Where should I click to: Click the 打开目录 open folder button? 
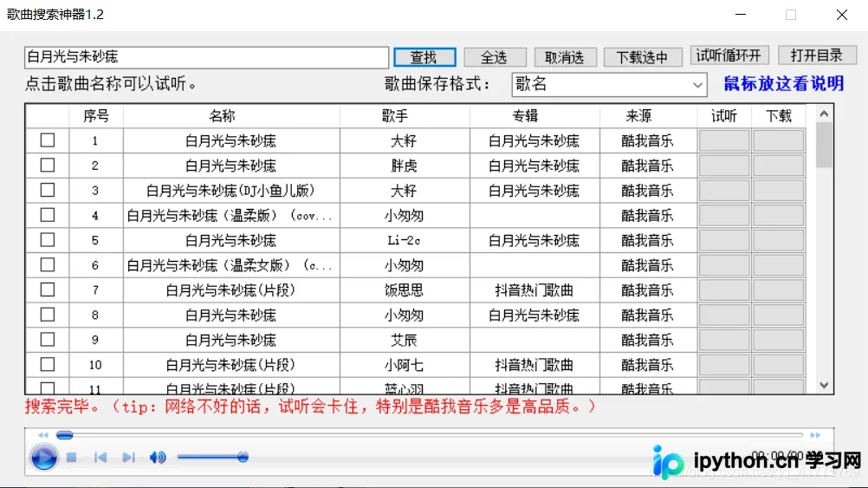tap(817, 55)
